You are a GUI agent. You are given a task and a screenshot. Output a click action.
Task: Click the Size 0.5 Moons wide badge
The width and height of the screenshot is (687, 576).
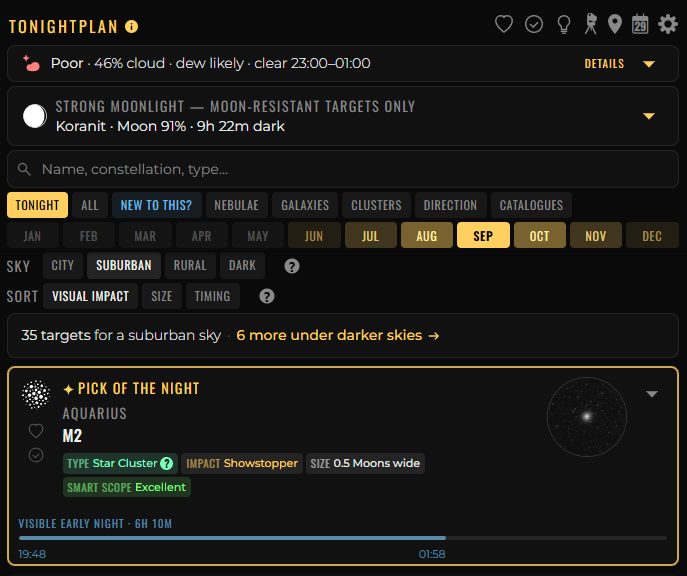click(365, 463)
